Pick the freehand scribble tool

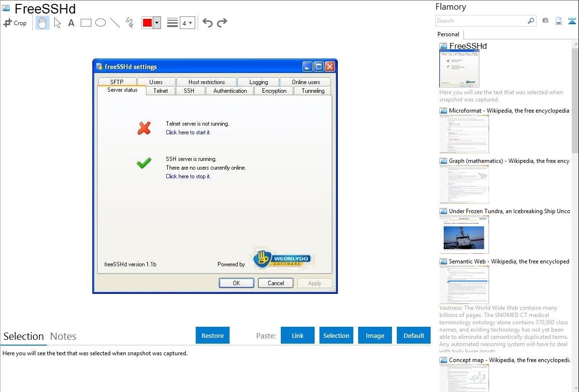[x=130, y=23]
